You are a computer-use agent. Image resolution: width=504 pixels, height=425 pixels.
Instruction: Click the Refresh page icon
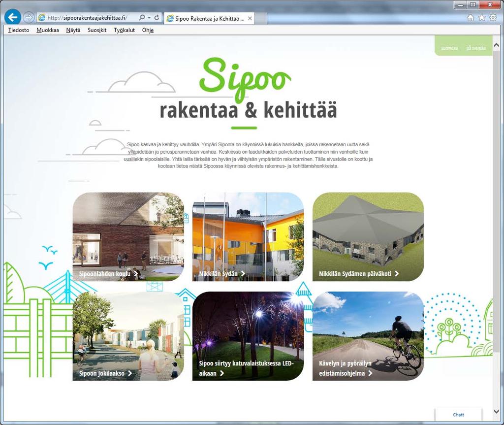pos(157,18)
